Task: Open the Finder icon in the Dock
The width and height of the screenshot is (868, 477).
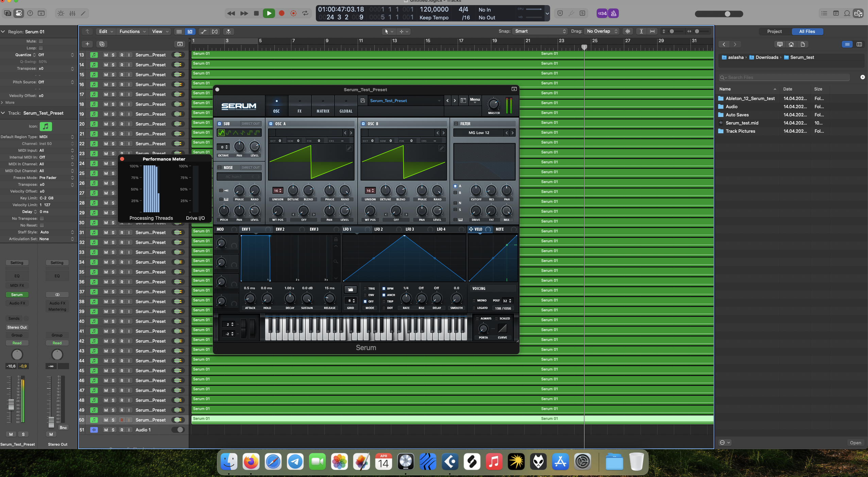Action: [229, 462]
